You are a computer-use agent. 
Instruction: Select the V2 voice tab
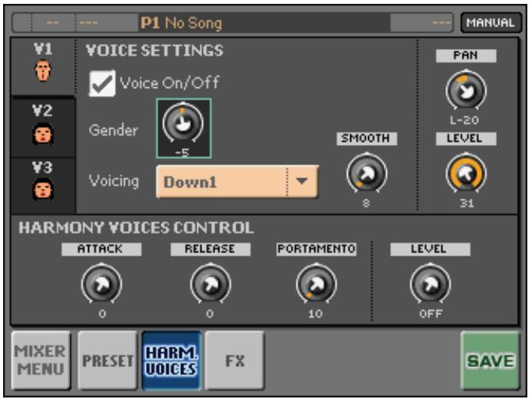43,128
